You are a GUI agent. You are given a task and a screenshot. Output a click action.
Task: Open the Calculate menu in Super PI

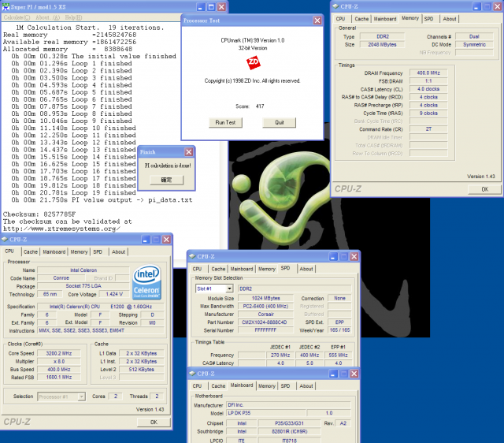point(17,17)
